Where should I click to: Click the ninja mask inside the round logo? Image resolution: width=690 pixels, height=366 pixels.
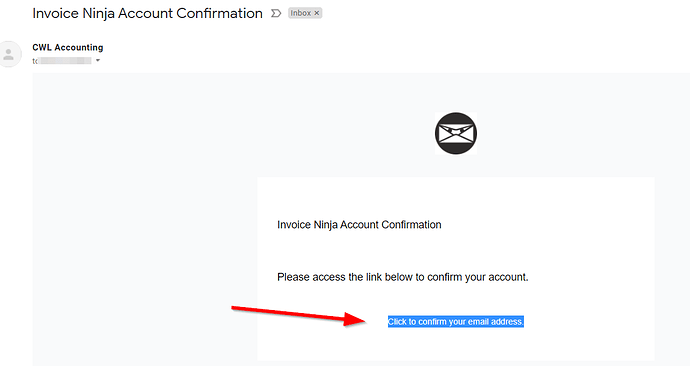pos(455,132)
